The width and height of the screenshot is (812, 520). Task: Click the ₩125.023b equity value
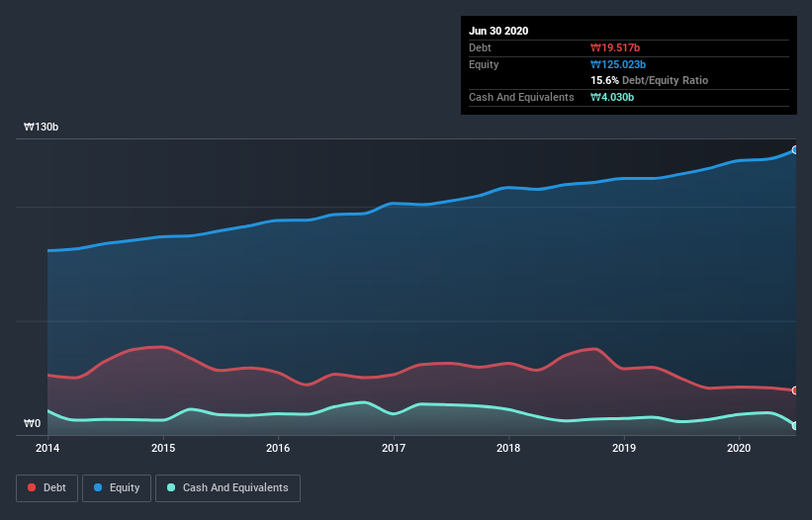[618, 64]
